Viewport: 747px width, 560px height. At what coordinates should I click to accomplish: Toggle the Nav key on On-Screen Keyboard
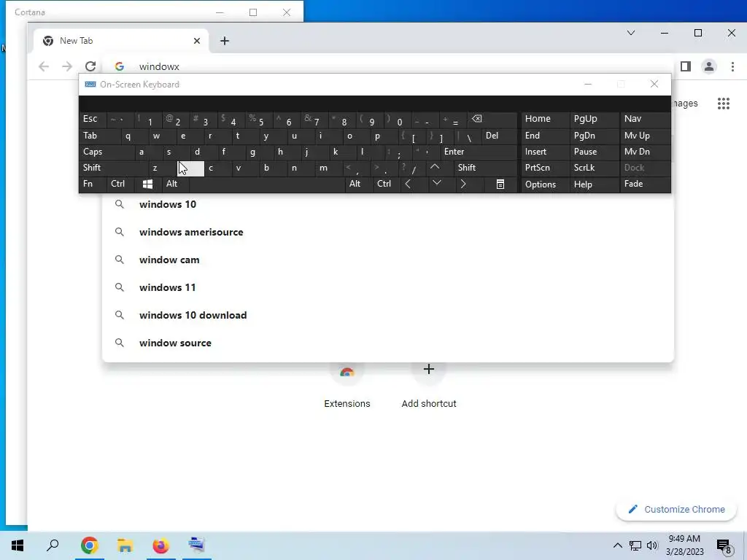645,119
